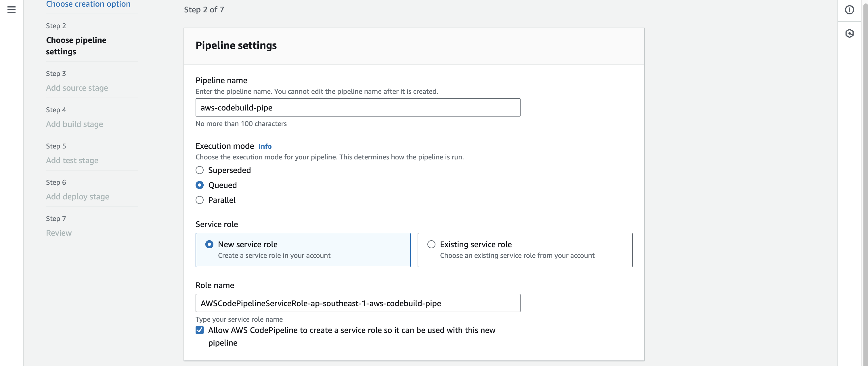The width and height of the screenshot is (868, 366).
Task: Select the Parallel execution mode
Action: (200, 200)
